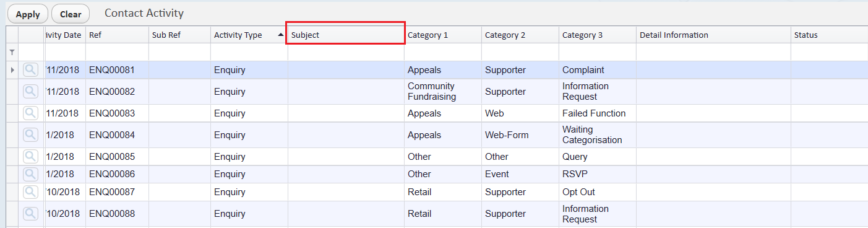Viewport: 868px width, 228px height.
Task: Toggle sort arrow on Activity Type column
Action: click(x=281, y=35)
